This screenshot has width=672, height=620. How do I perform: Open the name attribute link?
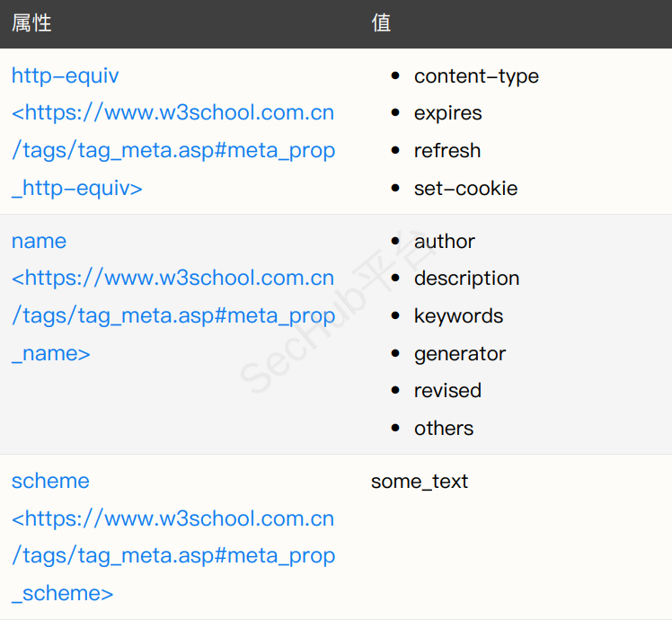click(x=39, y=241)
